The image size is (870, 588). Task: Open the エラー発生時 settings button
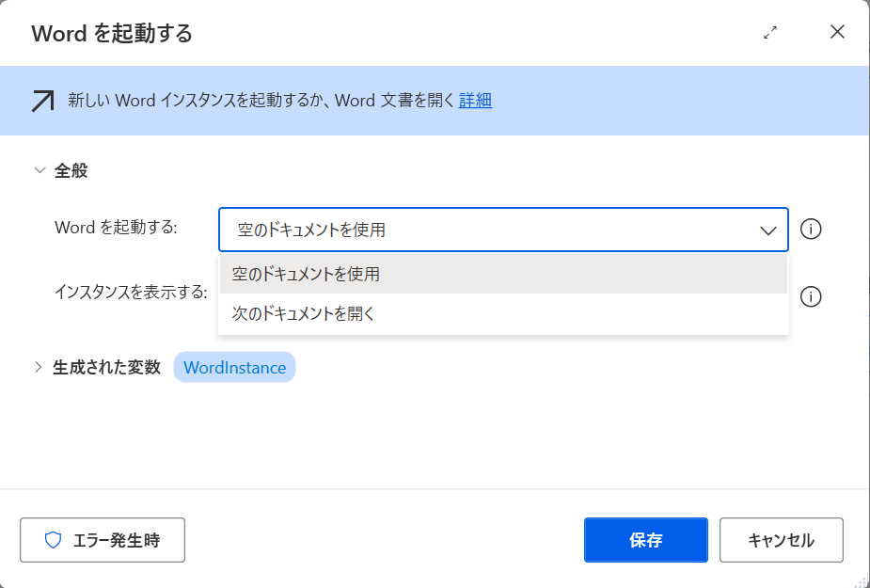pyautogui.click(x=103, y=540)
